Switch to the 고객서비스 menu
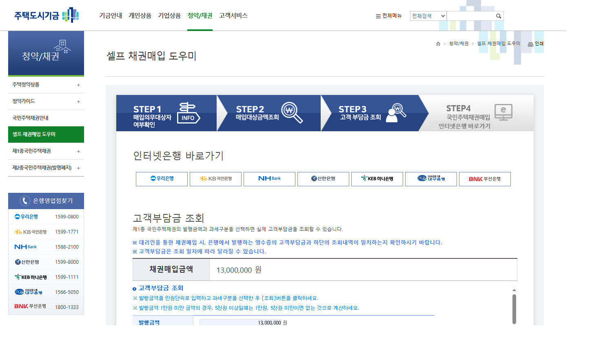This screenshot has width=612, height=364. [233, 15]
